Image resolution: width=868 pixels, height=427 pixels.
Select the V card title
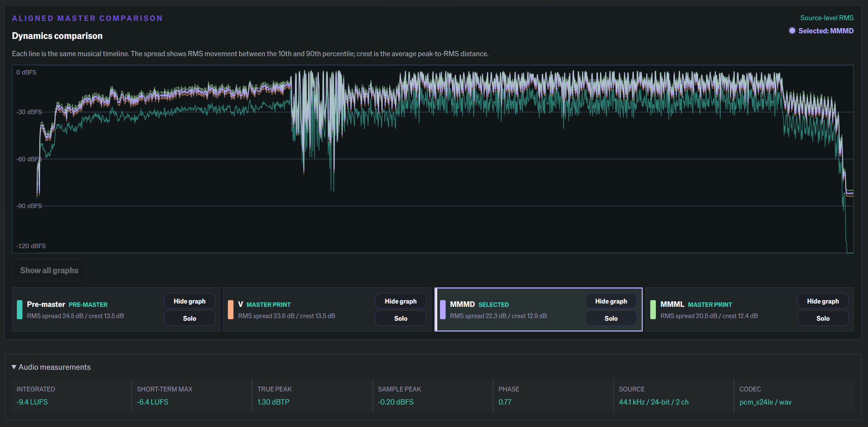[x=241, y=304]
